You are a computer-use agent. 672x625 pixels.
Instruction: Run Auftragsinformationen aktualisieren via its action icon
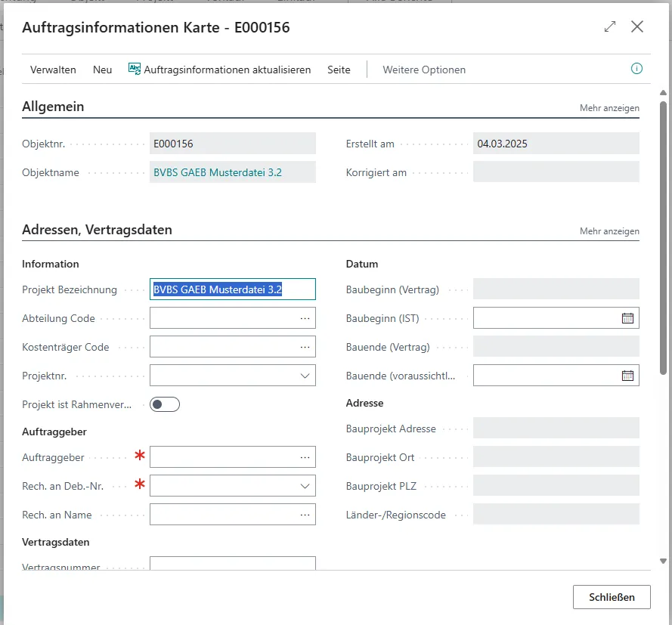click(133, 69)
